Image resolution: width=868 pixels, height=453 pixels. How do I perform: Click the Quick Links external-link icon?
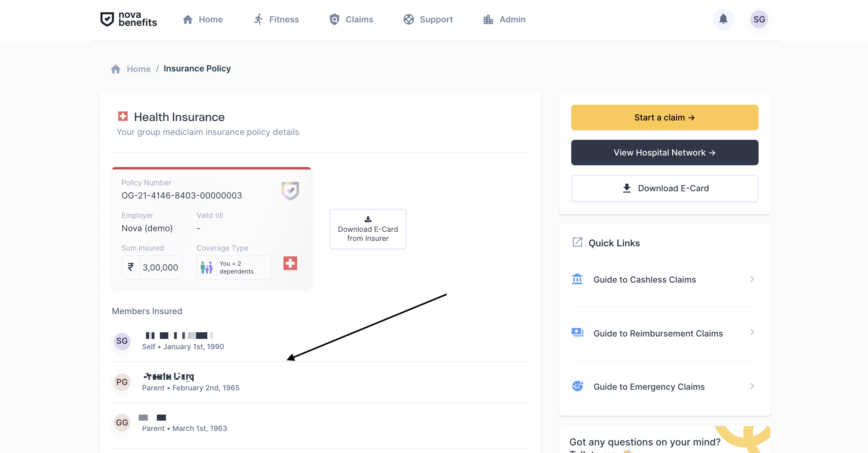tap(577, 242)
